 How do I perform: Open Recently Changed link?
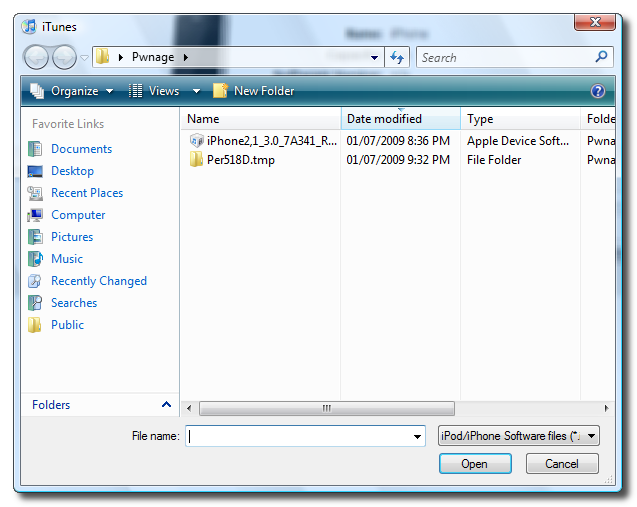[x=99, y=281]
